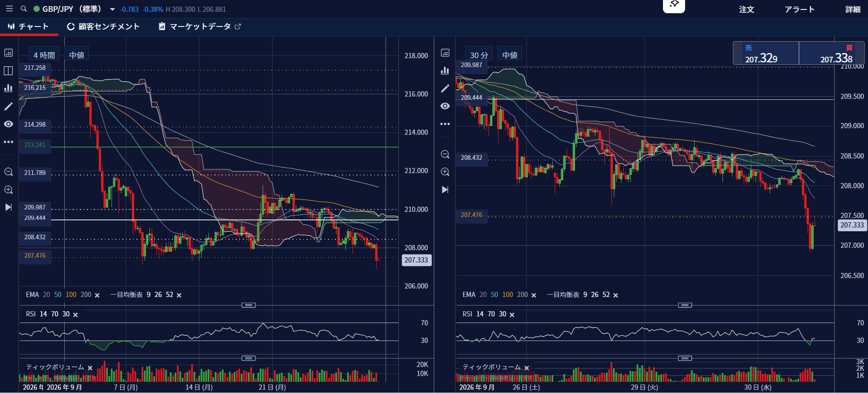Image resolution: width=868 pixels, height=393 pixels.
Task: Toggle right chart eye visibility icon
Action: tap(445, 106)
